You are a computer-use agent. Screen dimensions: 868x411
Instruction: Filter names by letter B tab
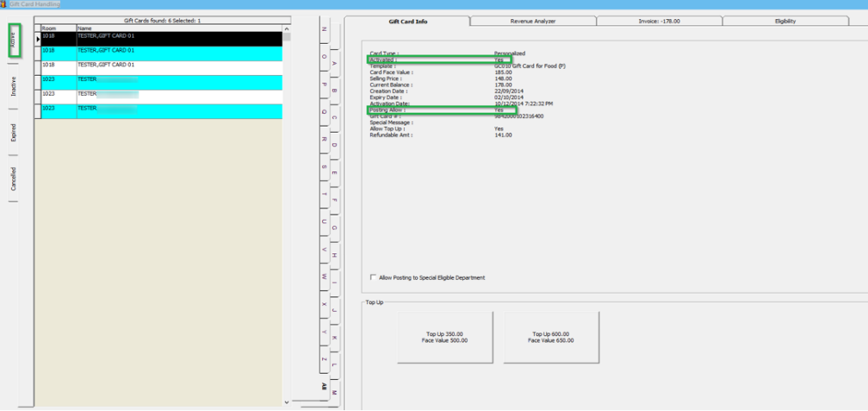334,90
